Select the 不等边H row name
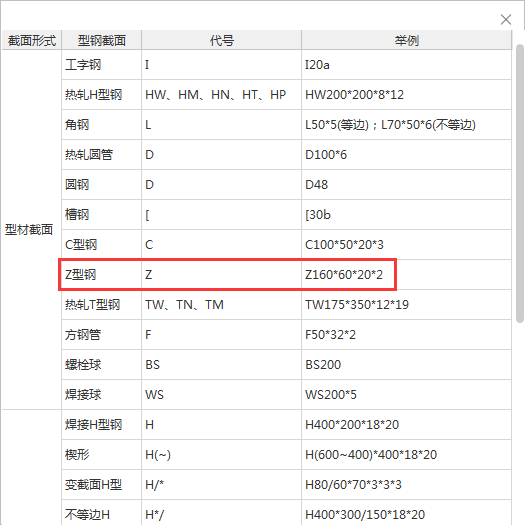The width and height of the screenshot is (525, 525). coord(87,514)
